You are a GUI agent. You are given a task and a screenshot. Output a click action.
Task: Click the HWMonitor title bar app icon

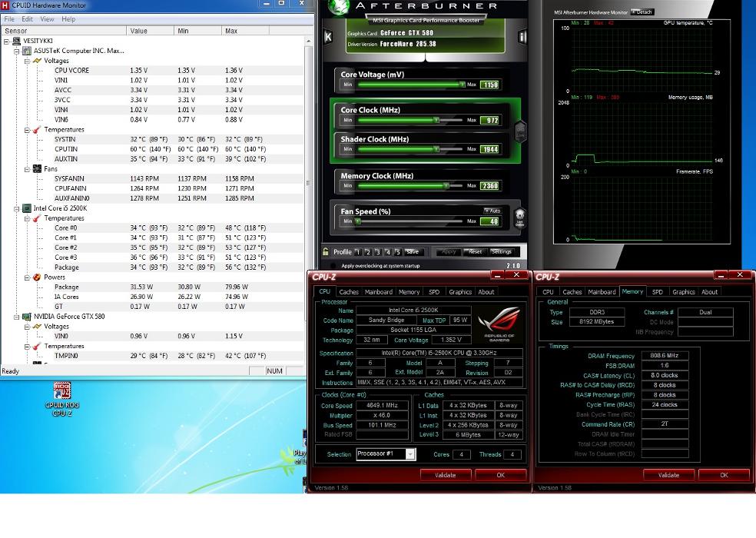(6, 5)
